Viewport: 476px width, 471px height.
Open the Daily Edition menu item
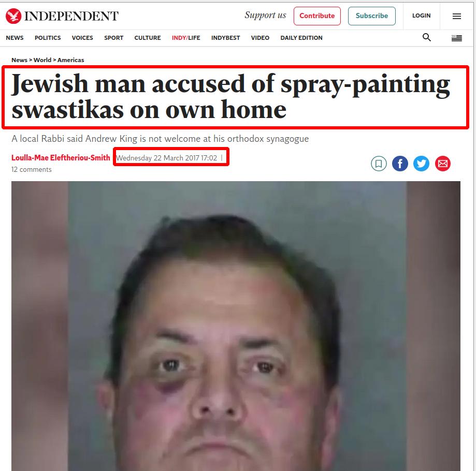click(x=301, y=38)
